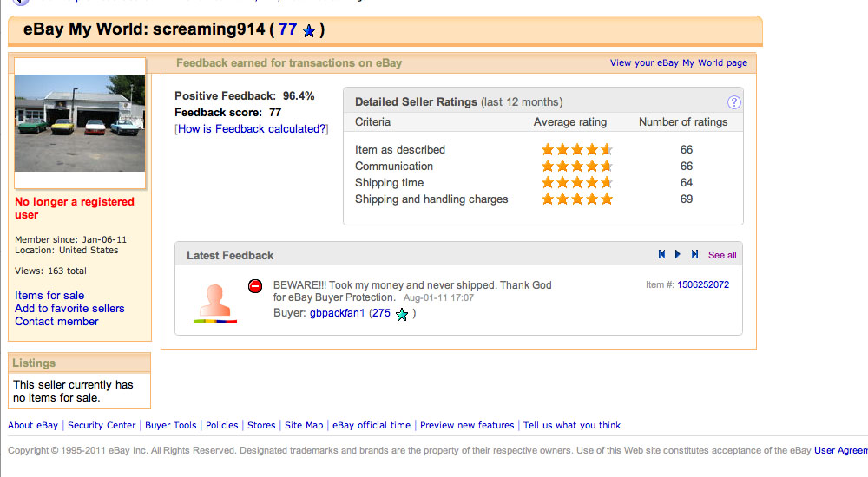Click the Latest Feedback heading

click(230, 256)
